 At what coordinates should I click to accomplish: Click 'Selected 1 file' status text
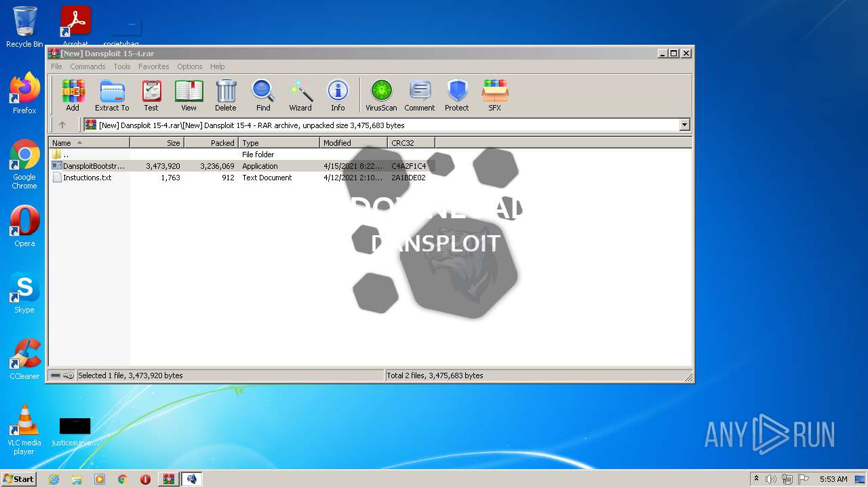130,375
